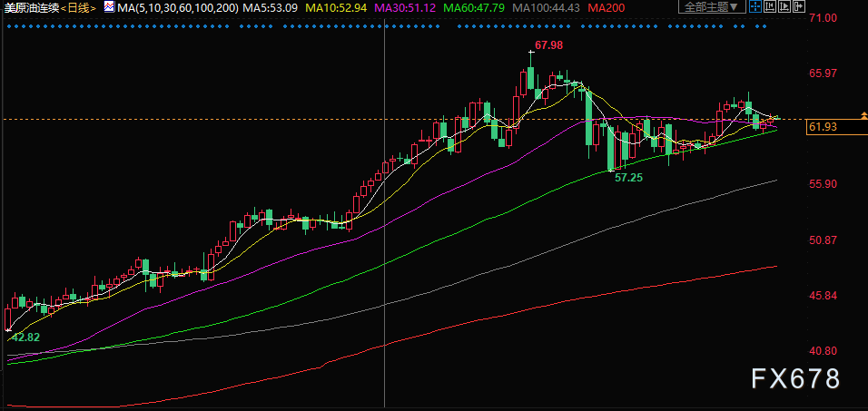Click the red MA200 legend label
Screen dimensions: 868x411
point(607,8)
